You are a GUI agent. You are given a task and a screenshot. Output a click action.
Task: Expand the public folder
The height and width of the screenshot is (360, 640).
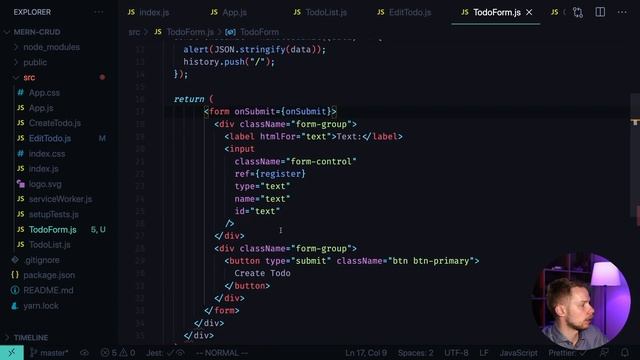coord(35,62)
